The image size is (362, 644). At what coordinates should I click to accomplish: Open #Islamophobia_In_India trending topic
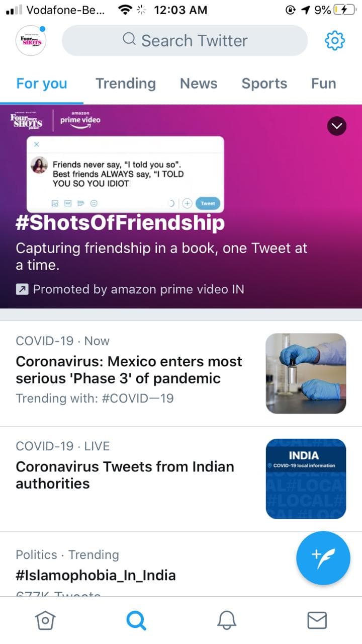(x=96, y=575)
